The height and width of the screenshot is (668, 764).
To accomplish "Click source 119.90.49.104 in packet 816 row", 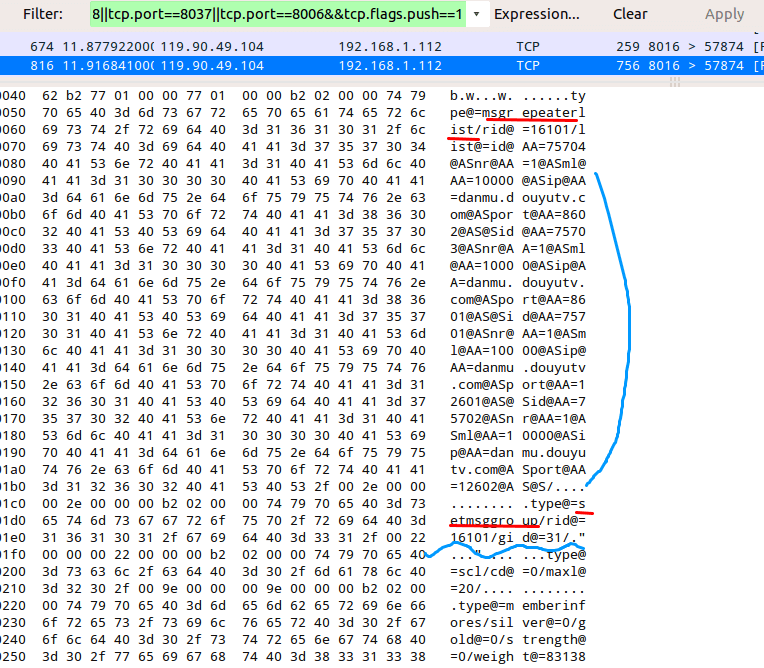I will coord(212,66).
